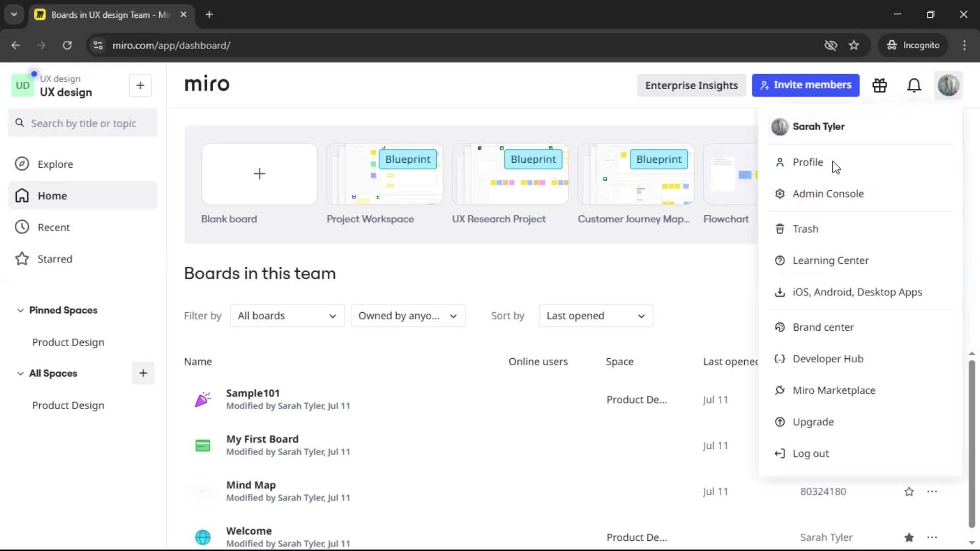This screenshot has height=551, width=980.
Task: Open the My First Board board
Action: (262, 439)
